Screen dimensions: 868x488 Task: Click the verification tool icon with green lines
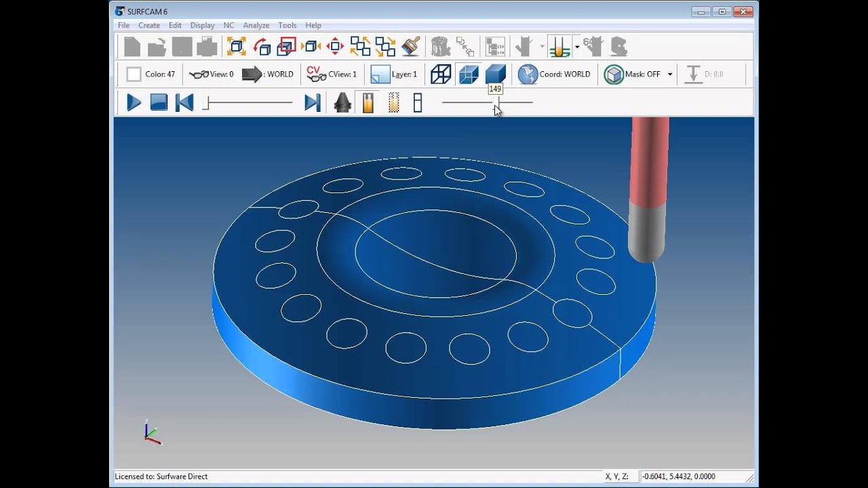click(x=559, y=46)
